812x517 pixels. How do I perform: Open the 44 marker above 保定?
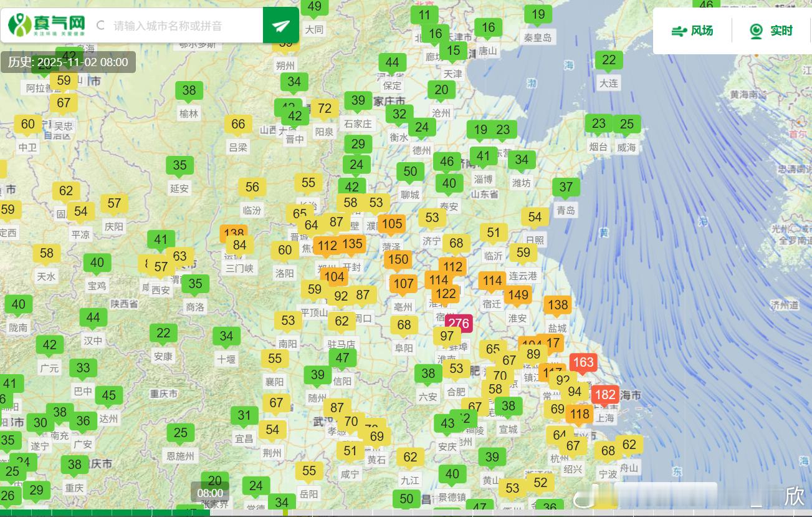pyautogui.click(x=392, y=62)
